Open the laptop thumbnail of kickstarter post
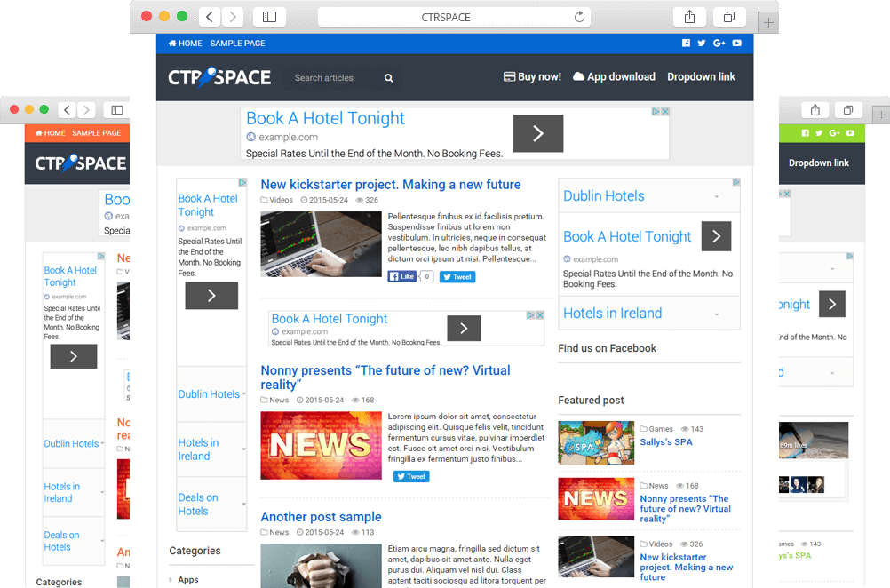 tap(321, 244)
